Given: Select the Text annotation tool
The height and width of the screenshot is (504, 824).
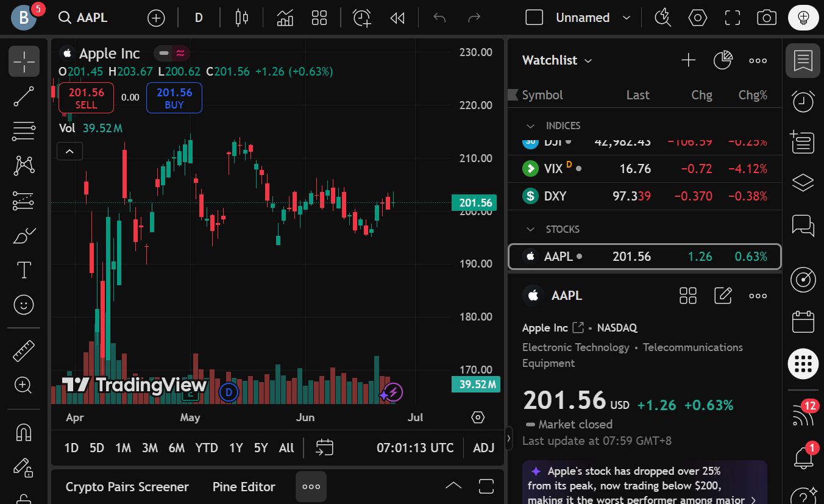Looking at the screenshot, I should (x=24, y=270).
